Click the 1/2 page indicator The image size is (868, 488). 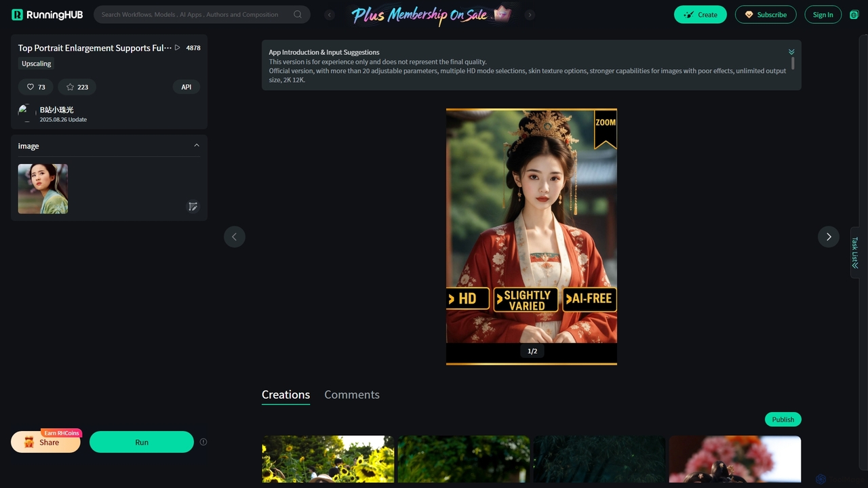(532, 351)
